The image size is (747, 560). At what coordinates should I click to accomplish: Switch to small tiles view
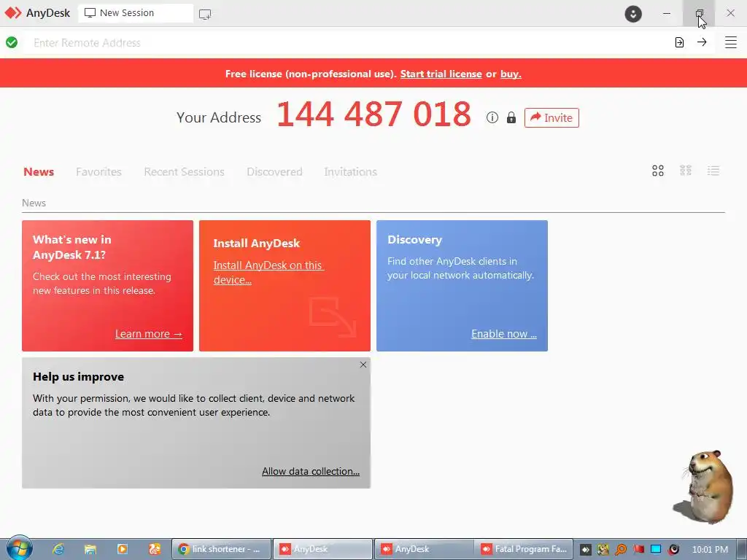tap(686, 171)
